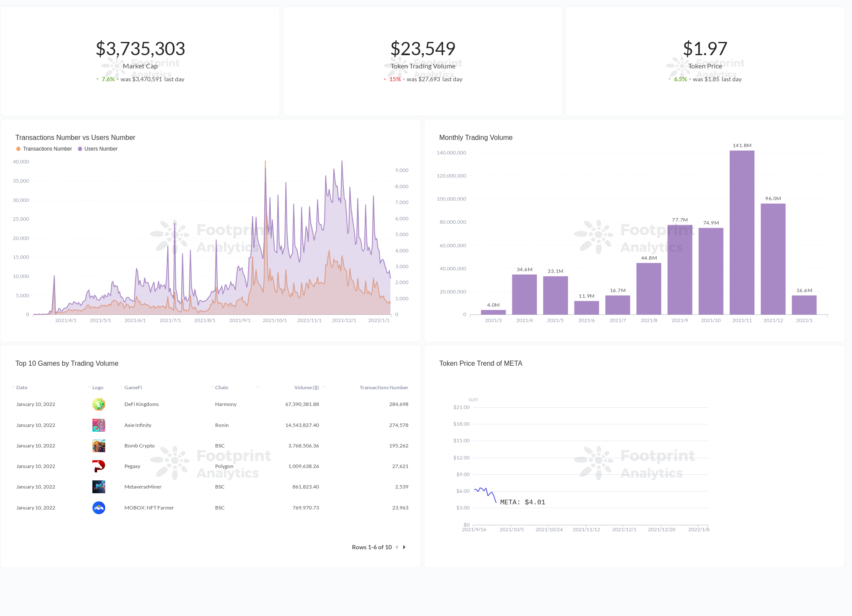Viewport: 852px width, 616px height.
Task: Click the previous page arrow
Action: [x=397, y=547]
